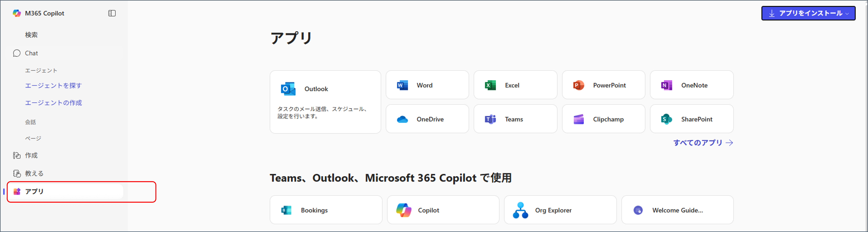This screenshot has height=232, width=868.
Task: Select the OneDrive app icon
Action: click(427, 119)
